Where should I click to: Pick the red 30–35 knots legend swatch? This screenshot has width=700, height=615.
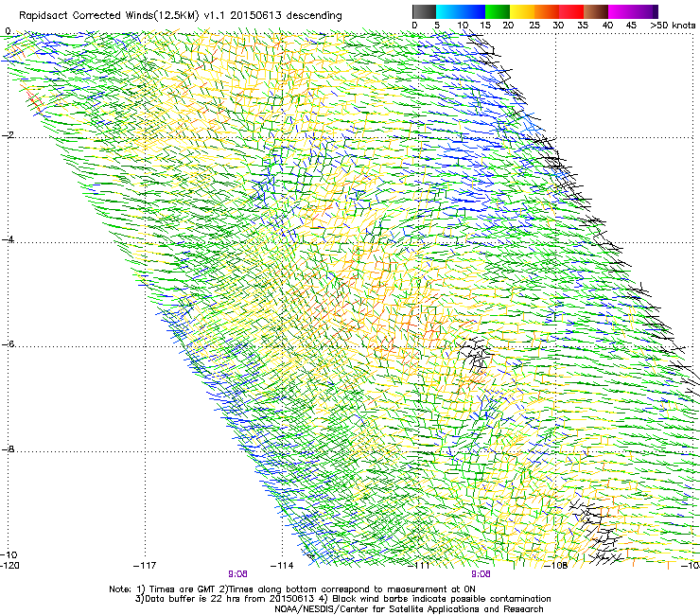(x=571, y=11)
